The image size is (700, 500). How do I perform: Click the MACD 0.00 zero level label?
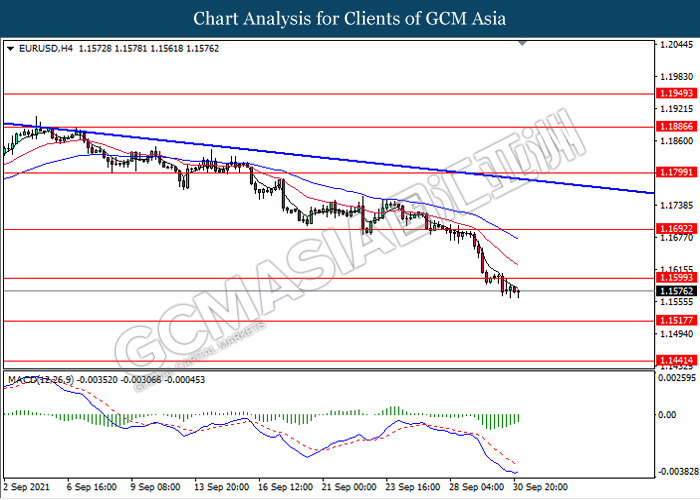pyautogui.click(x=667, y=415)
